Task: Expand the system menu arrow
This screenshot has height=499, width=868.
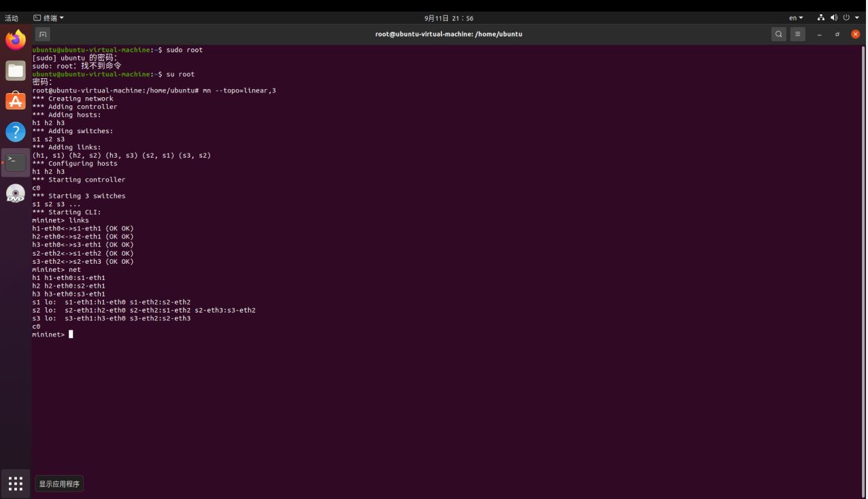Action: click(857, 18)
